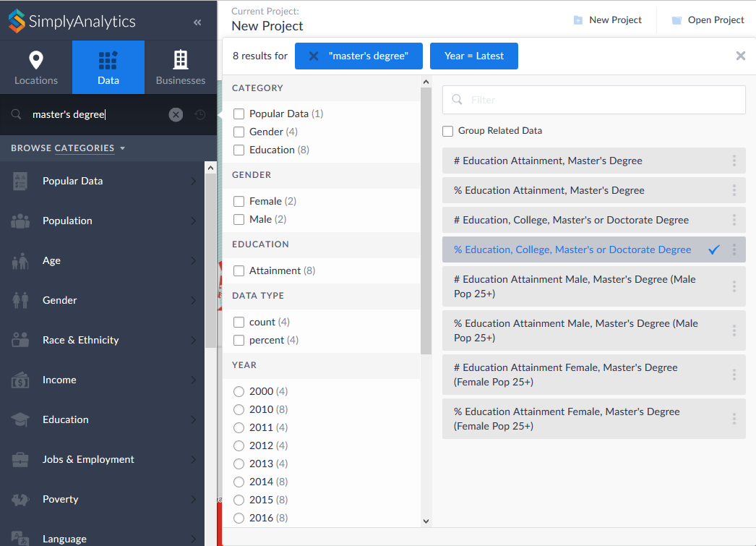The image size is (756, 546).
Task: Close the search results panel
Action: pos(741,56)
